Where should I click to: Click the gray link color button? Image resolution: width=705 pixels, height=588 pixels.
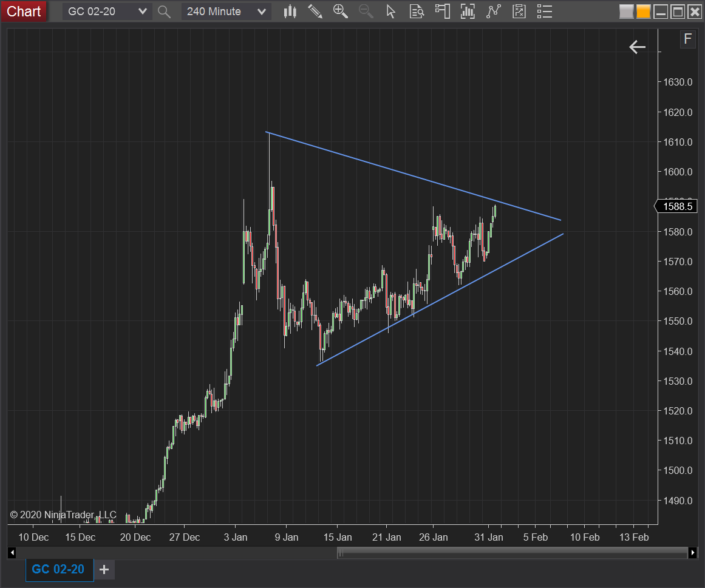pos(626,12)
